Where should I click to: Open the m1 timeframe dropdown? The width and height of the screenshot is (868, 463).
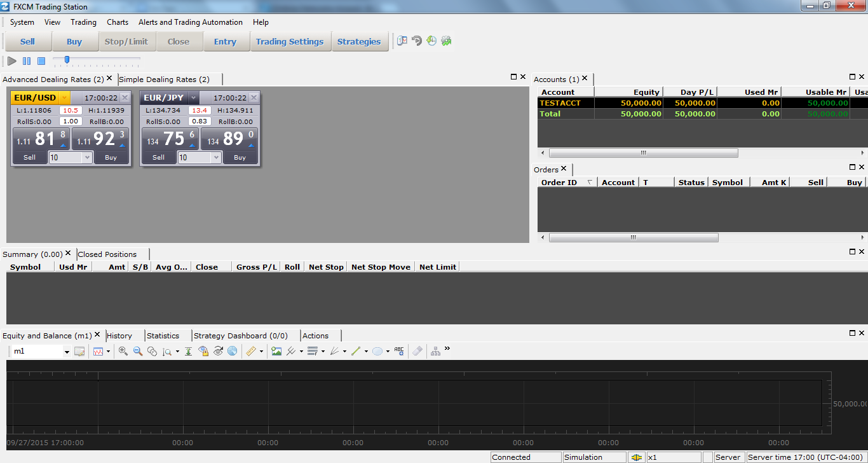67,352
